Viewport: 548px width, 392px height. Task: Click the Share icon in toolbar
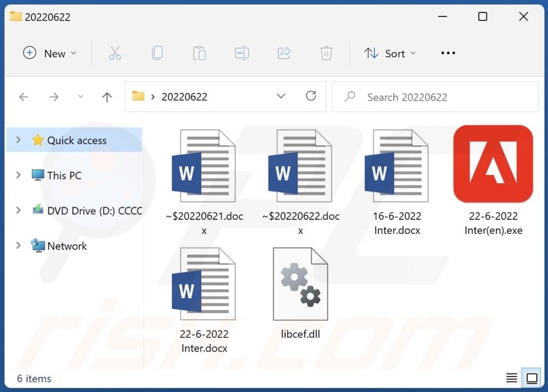284,53
